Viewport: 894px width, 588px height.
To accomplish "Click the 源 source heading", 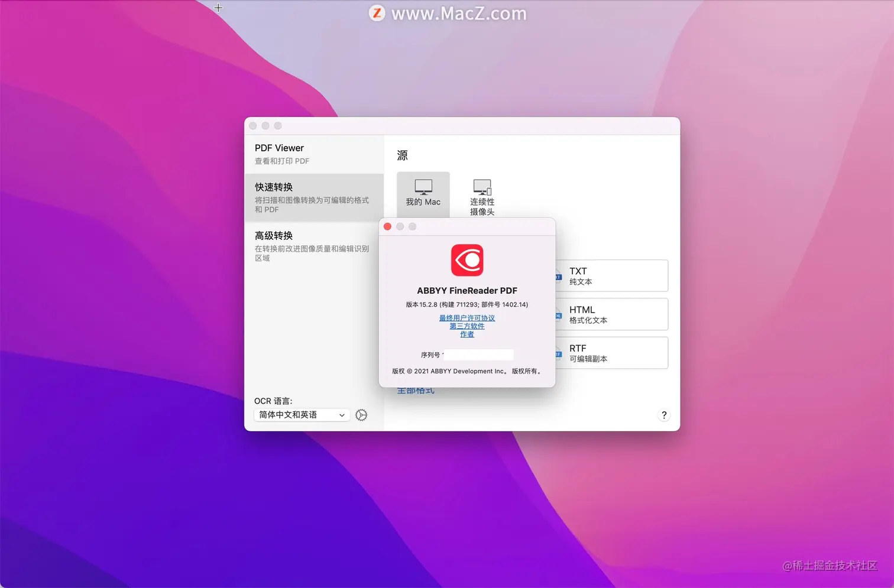I will [x=403, y=155].
